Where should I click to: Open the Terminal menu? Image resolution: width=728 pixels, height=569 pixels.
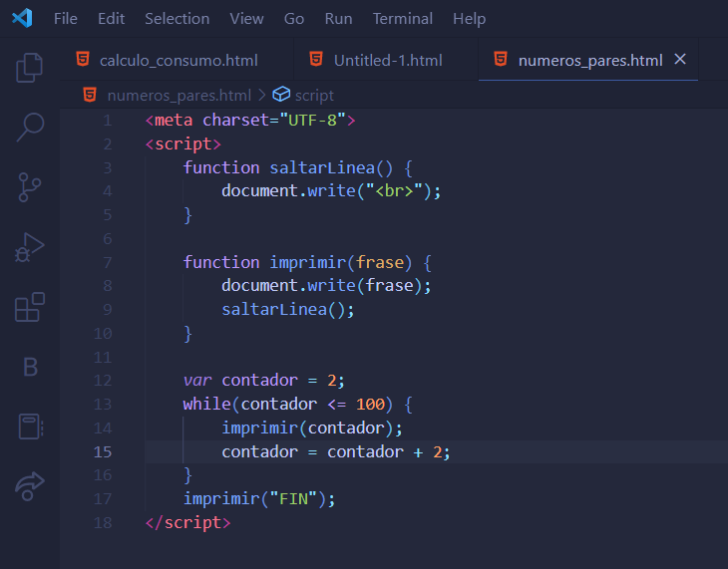[403, 19]
